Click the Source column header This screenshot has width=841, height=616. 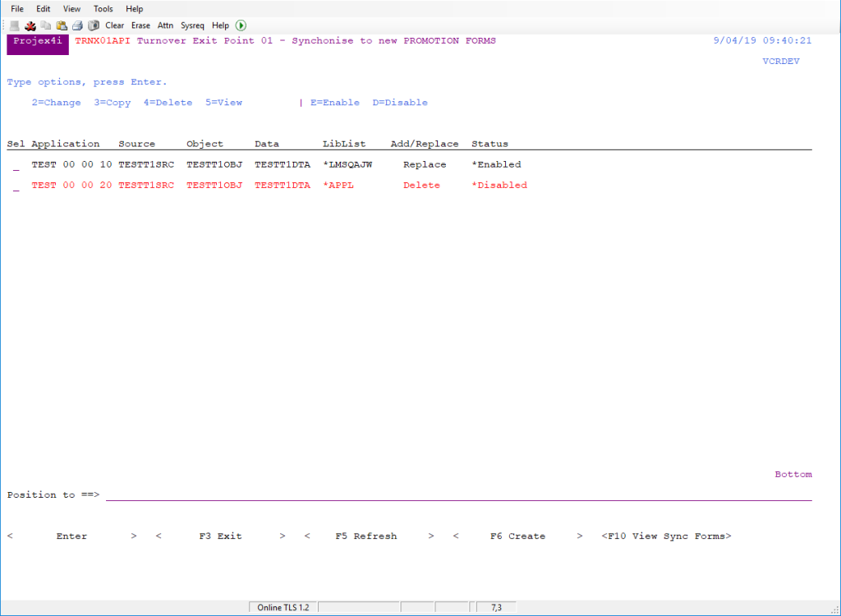point(137,144)
